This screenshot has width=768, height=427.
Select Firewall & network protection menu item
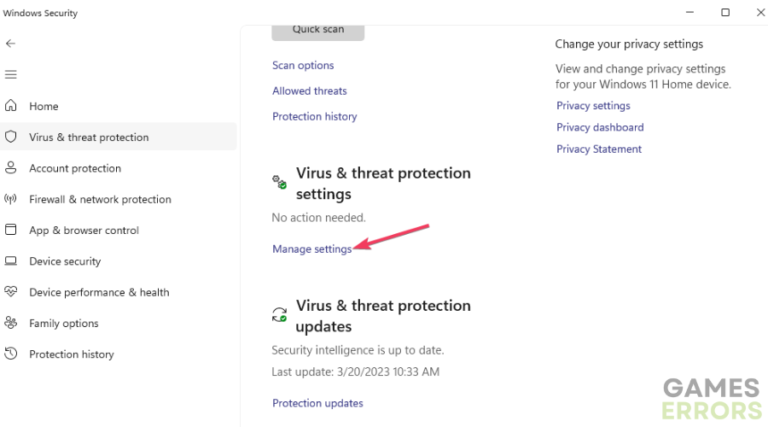(100, 199)
